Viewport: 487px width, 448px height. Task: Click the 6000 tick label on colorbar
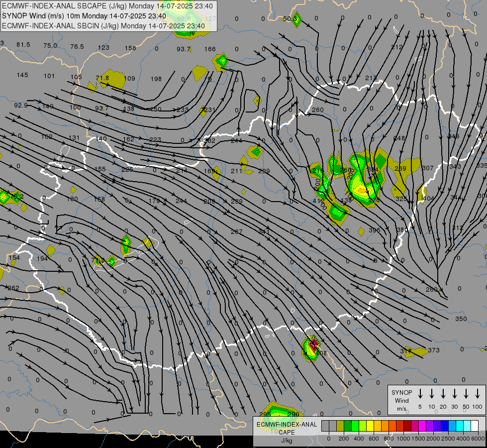click(x=478, y=439)
